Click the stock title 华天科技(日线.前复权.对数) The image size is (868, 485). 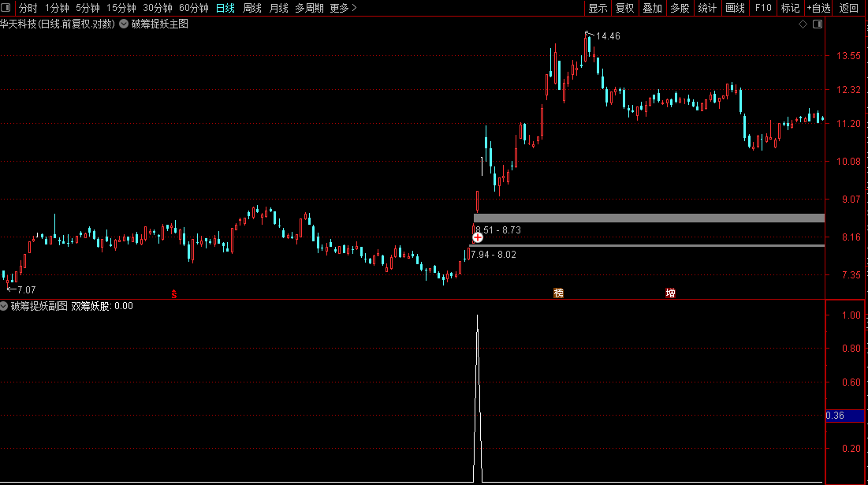coord(58,24)
